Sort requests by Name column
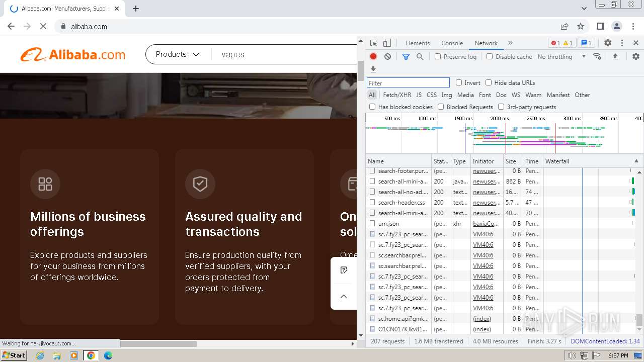Viewport: 644px width, 362px height. 399,161
